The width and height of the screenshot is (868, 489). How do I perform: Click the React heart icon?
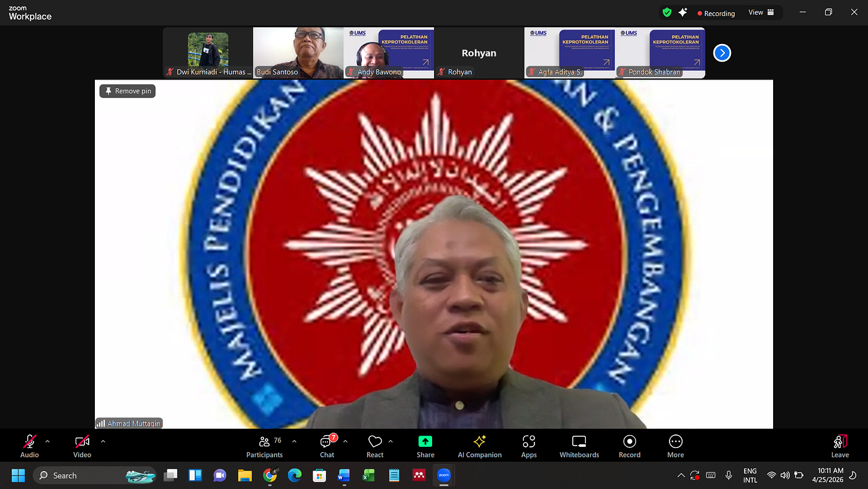click(x=374, y=441)
